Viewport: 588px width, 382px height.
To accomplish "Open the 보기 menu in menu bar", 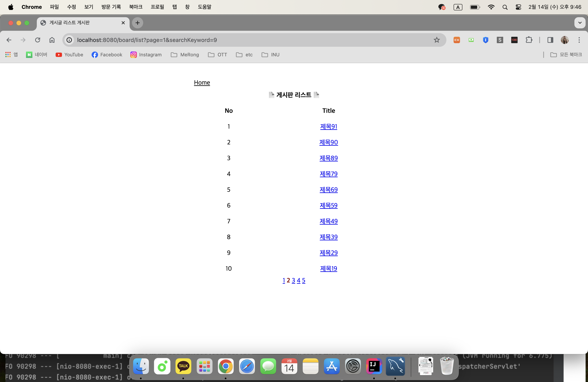I will 88,7.
